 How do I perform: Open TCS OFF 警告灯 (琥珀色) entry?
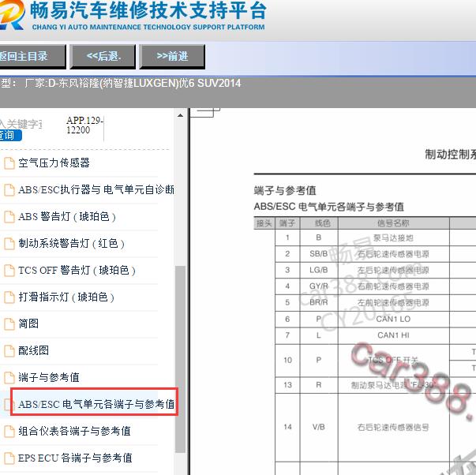click(77, 270)
